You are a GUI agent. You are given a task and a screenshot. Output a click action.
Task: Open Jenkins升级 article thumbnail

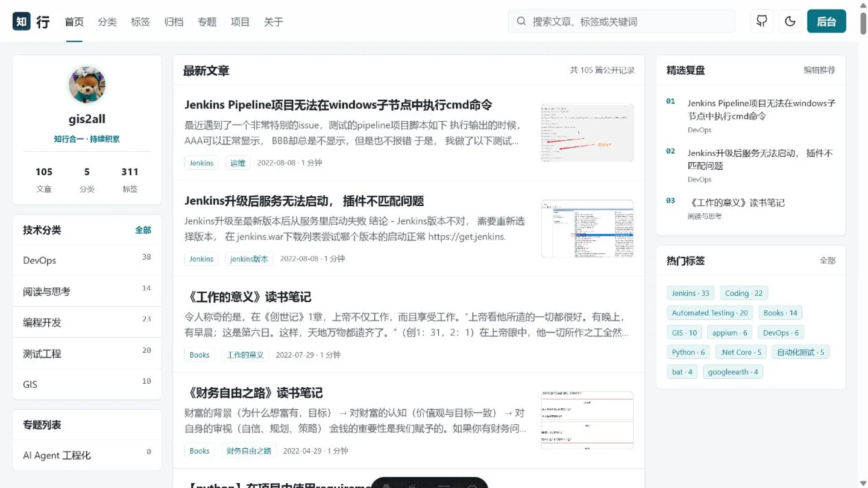click(587, 228)
